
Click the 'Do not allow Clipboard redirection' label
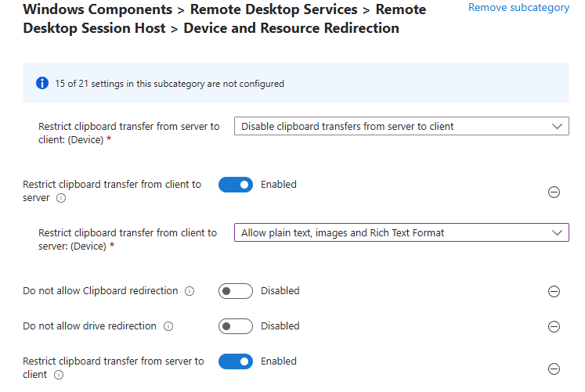pos(100,291)
